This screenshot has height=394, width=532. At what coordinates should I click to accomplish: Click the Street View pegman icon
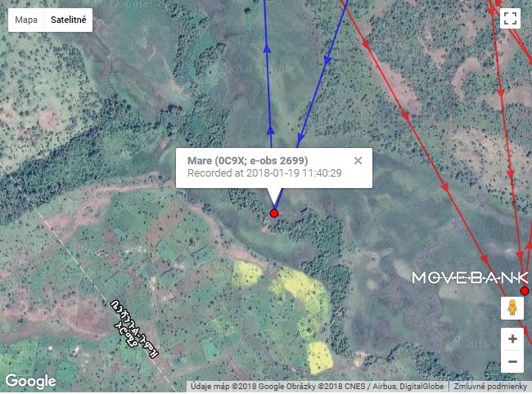point(512,308)
